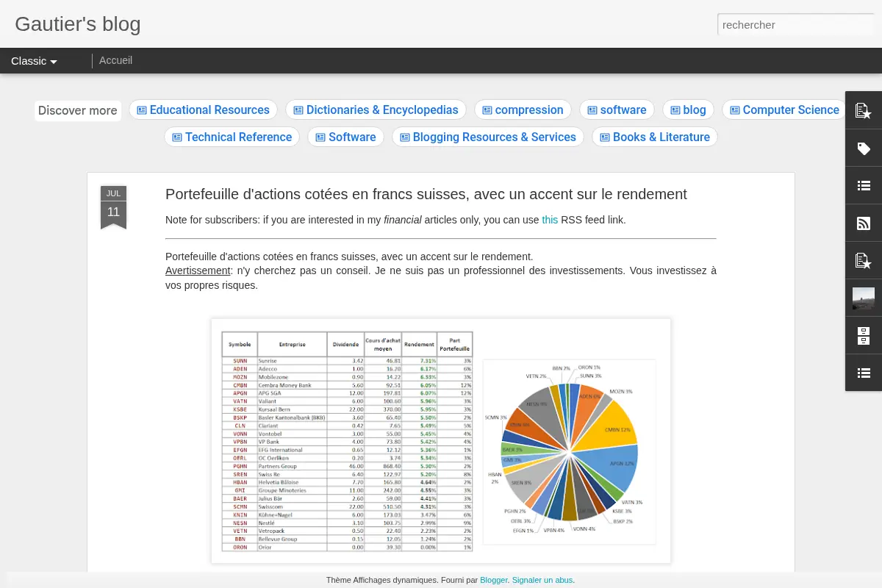Open document-star gadget below the RSS icon
Viewport: 882px width, 588px height.
click(x=864, y=261)
